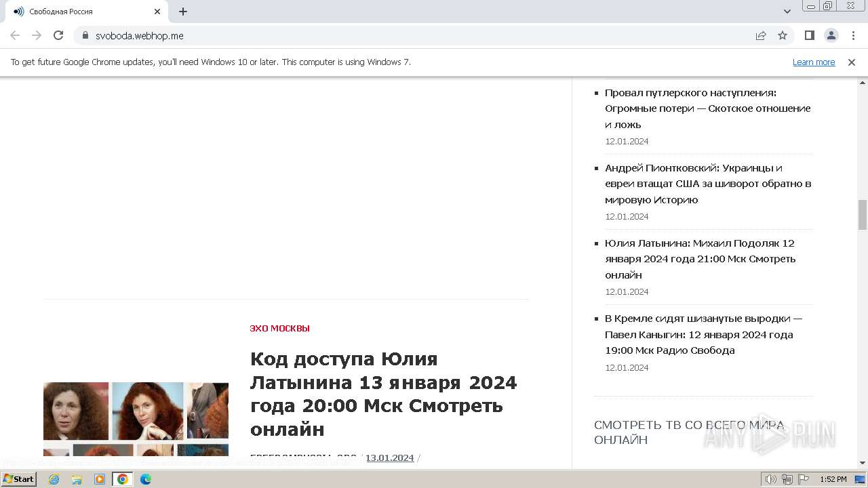Close the Свободная Россия tab

tap(157, 12)
